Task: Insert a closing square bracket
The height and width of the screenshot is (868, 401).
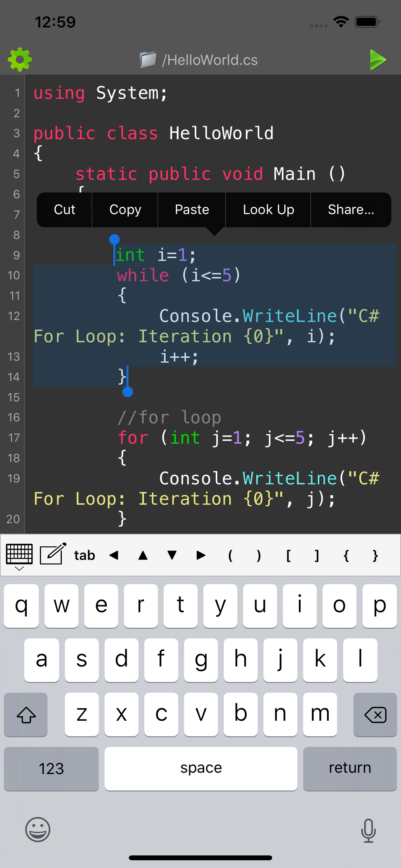Action: point(317,555)
